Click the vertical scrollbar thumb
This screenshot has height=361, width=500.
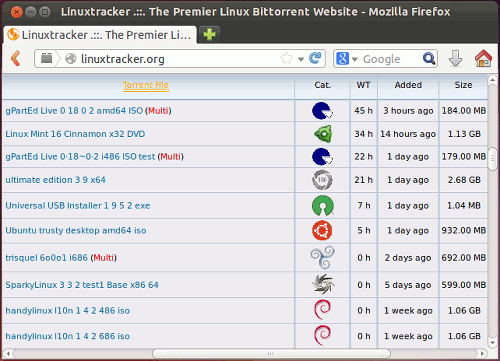pos(492,159)
